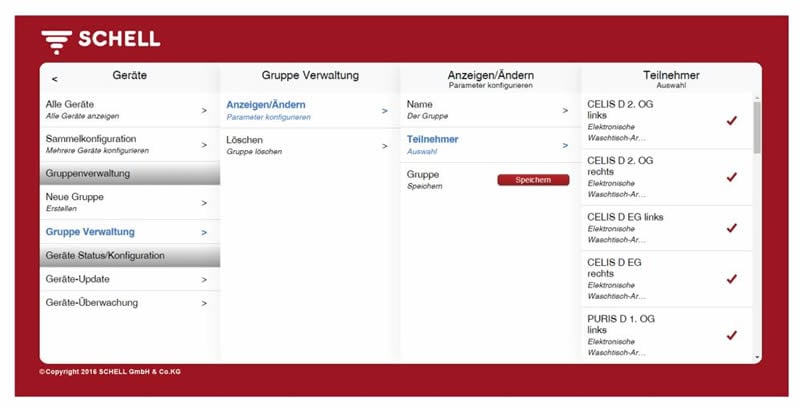
Task: Click chevron beside Geräte-Überwachung
Action: (204, 303)
